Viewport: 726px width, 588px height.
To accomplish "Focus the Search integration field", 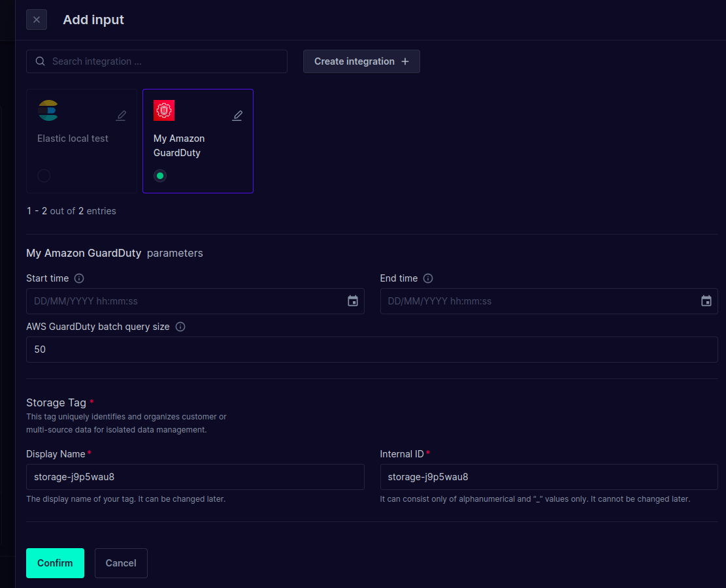I will [156, 61].
